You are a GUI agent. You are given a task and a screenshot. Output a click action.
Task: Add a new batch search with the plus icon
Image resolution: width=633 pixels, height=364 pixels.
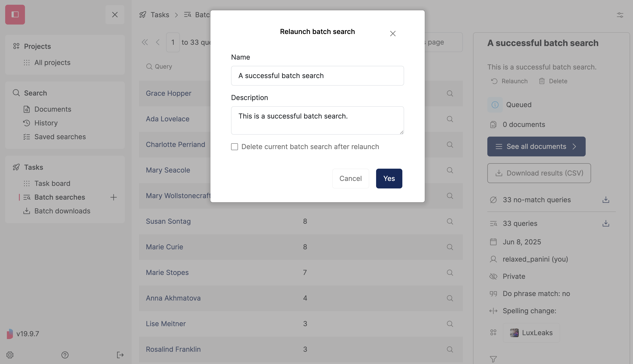[x=114, y=197]
